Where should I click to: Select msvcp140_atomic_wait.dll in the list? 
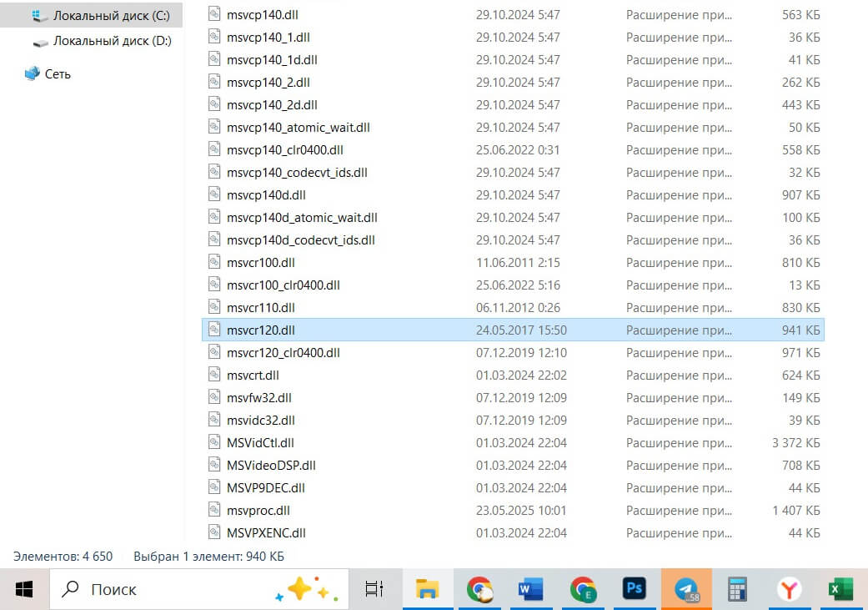(298, 128)
